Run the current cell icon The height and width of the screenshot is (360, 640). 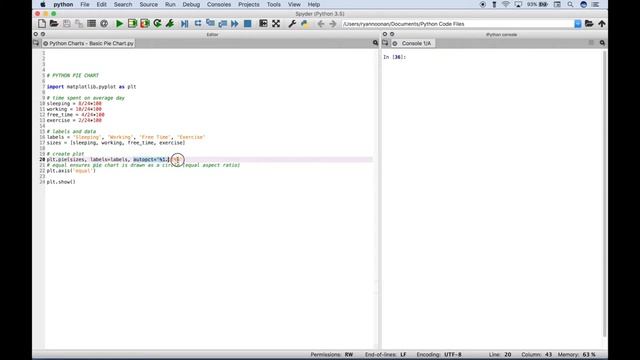(x=132, y=24)
